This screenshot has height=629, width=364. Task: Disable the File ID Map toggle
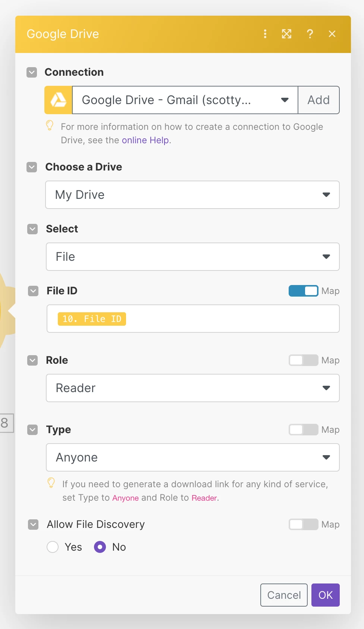(x=303, y=291)
